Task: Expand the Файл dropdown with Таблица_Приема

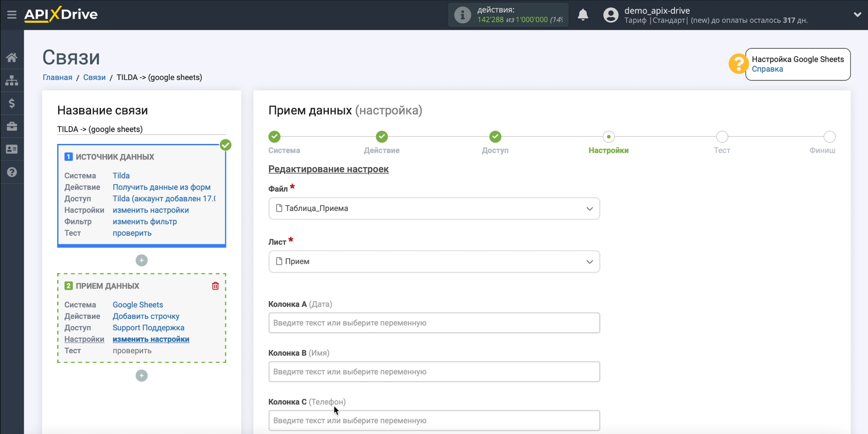Action: pyautogui.click(x=434, y=209)
